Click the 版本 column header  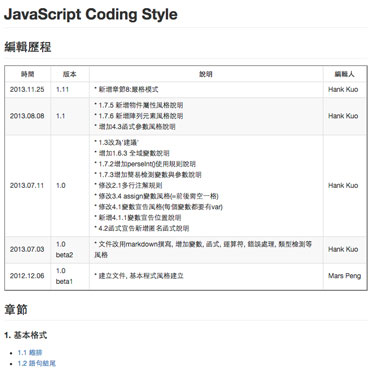tap(70, 74)
